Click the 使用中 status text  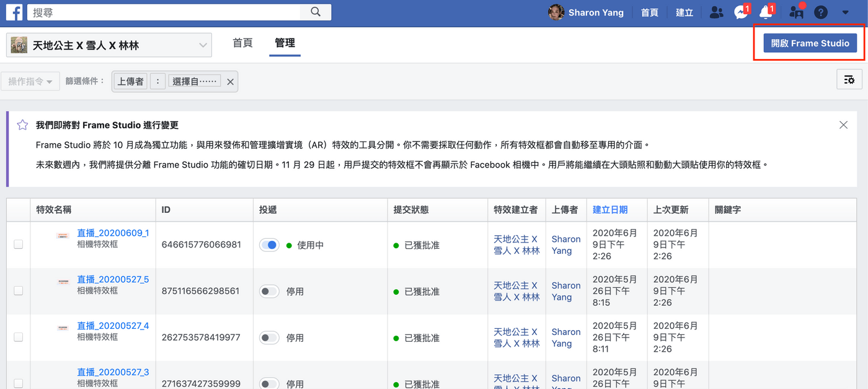pyautogui.click(x=311, y=245)
